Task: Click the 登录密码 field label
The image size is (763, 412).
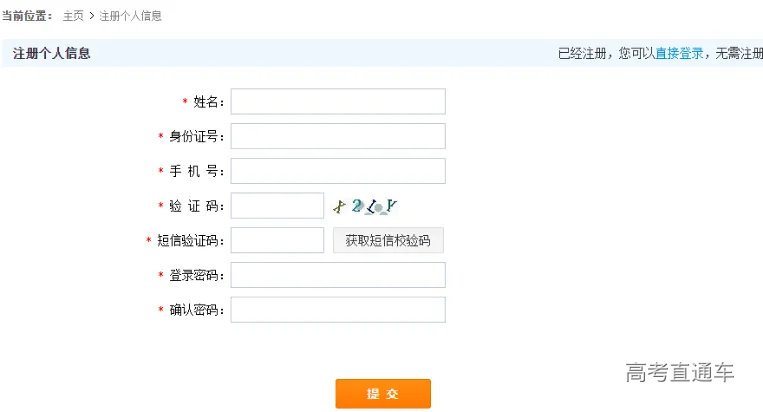Action: click(196, 276)
